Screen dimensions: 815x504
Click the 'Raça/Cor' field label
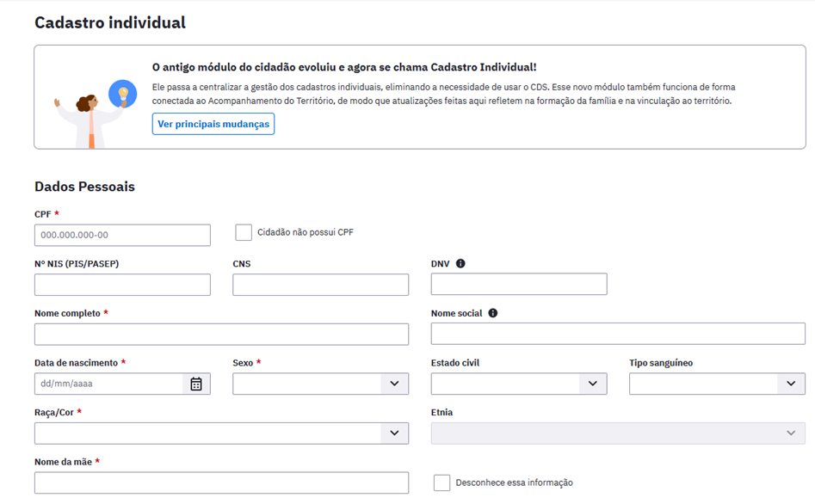point(54,412)
